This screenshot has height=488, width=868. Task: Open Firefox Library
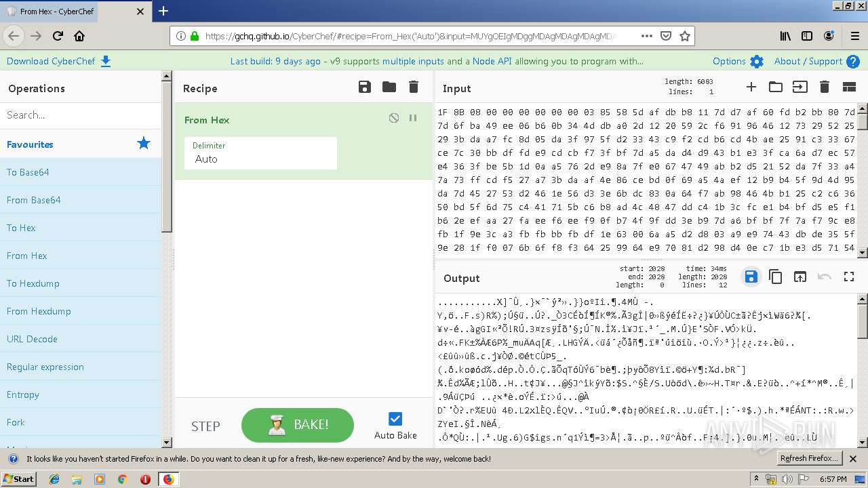785,36
